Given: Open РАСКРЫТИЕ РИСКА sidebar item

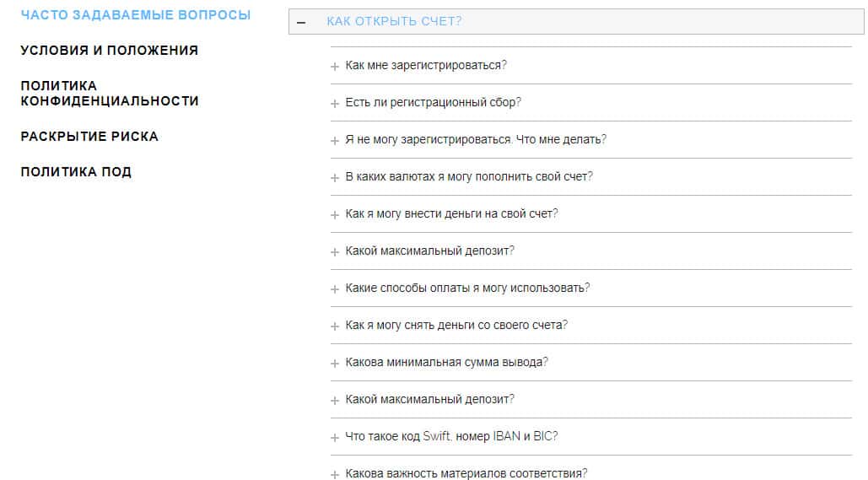Looking at the screenshot, I should [89, 137].
